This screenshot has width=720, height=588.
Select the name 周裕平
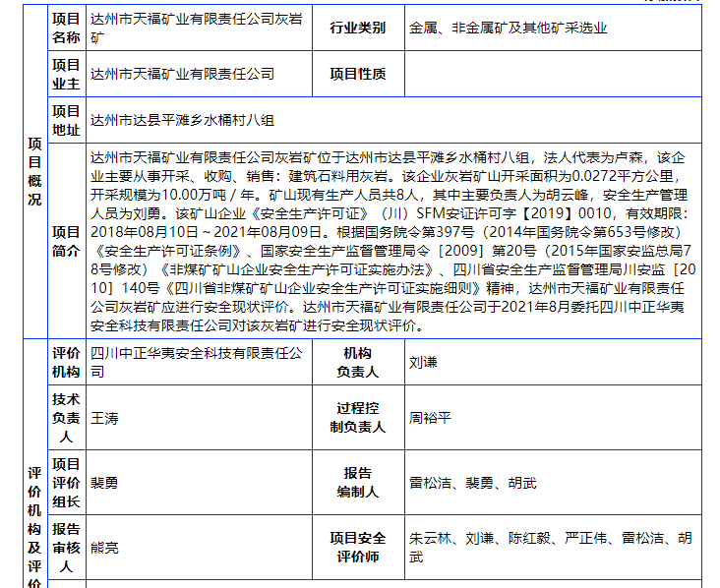pyautogui.click(x=430, y=418)
